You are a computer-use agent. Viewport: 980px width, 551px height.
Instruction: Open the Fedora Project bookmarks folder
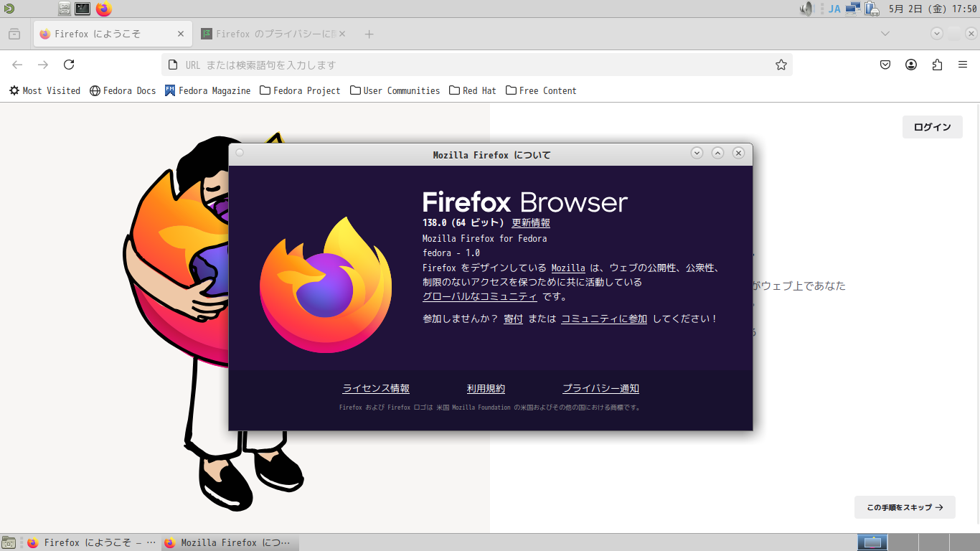click(x=300, y=90)
